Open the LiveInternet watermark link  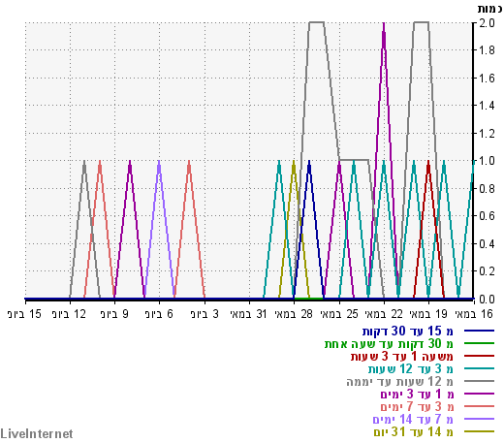tap(37, 433)
